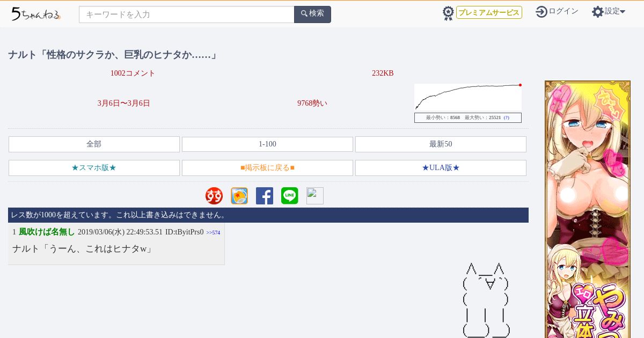Click the 検索 search button

(313, 14)
